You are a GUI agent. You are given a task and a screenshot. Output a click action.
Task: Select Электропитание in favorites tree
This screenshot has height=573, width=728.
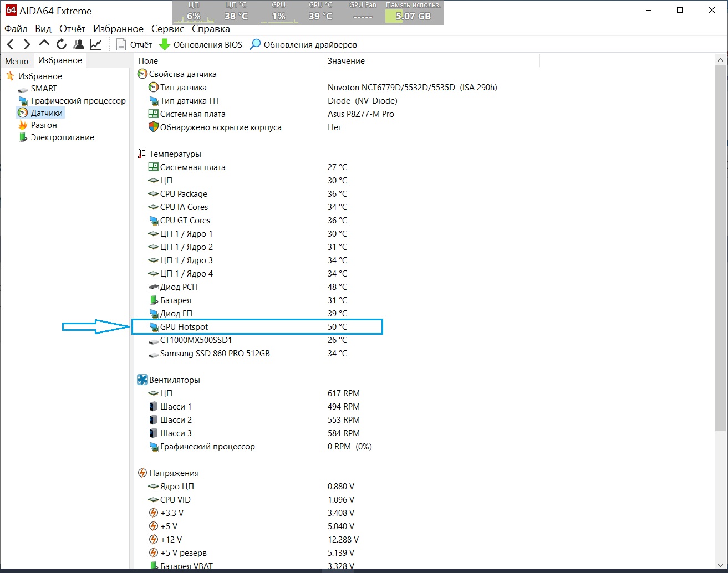[x=62, y=137]
